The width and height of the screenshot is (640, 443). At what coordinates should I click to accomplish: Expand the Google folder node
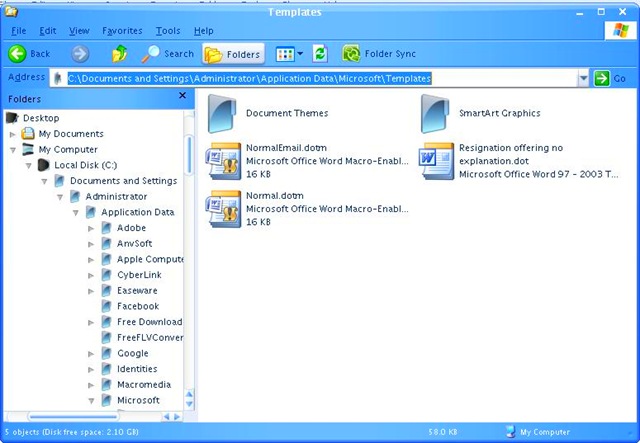coord(91,354)
